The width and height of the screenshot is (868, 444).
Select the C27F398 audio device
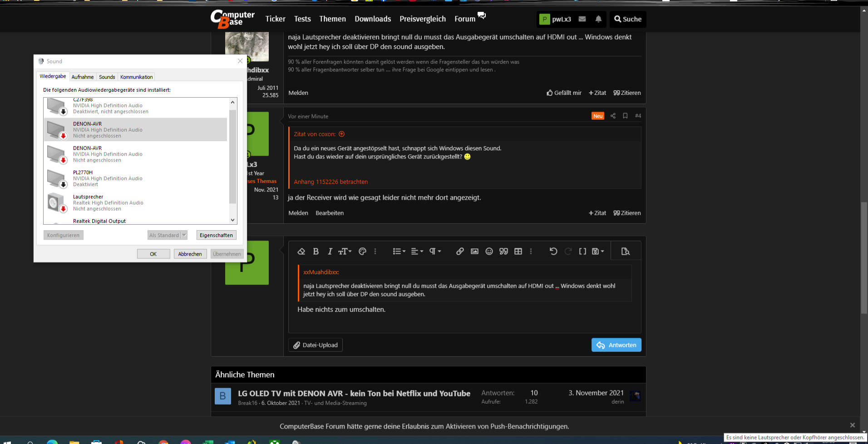pyautogui.click(x=135, y=106)
